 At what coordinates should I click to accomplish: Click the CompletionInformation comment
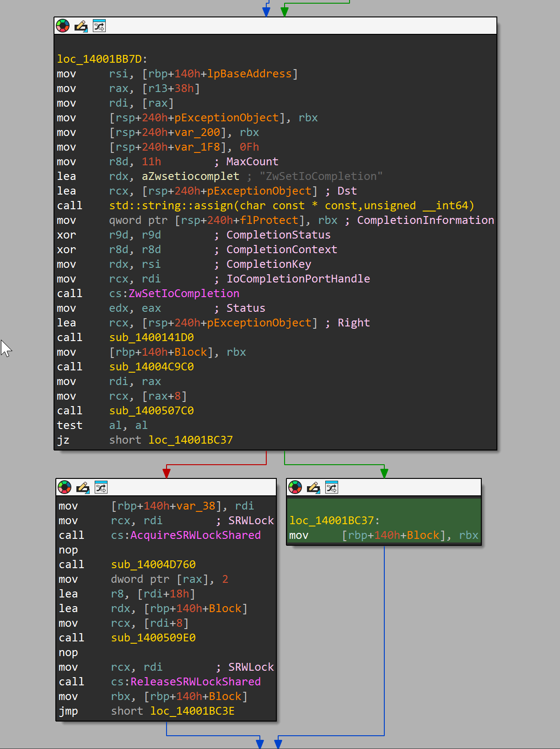pyautogui.click(x=425, y=220)
